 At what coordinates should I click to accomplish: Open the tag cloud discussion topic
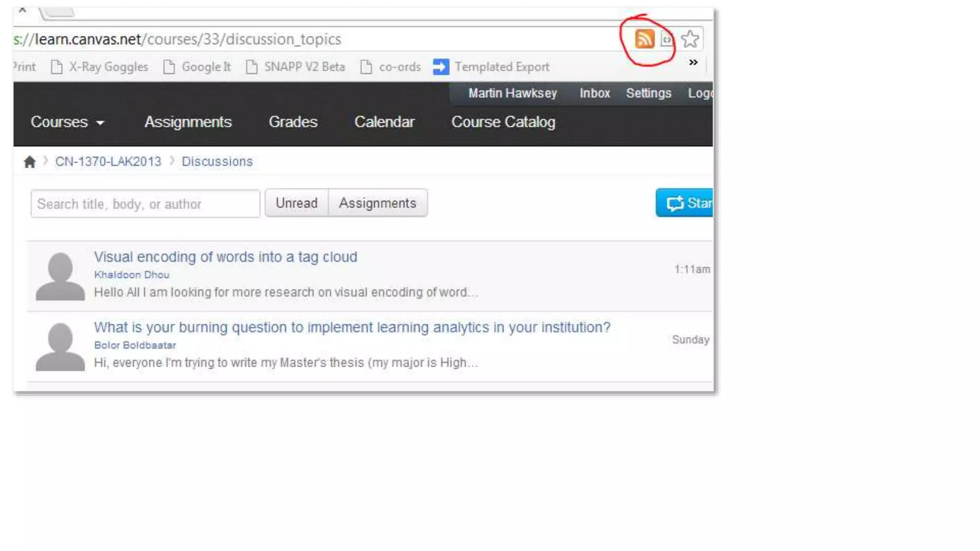[x=225, y=257]
